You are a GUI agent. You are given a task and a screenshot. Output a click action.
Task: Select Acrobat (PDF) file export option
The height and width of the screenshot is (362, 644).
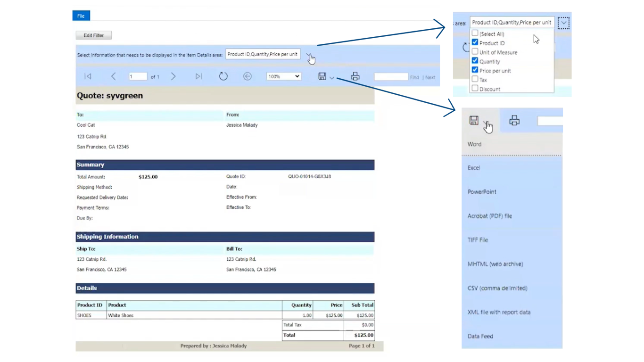point(489,216)
